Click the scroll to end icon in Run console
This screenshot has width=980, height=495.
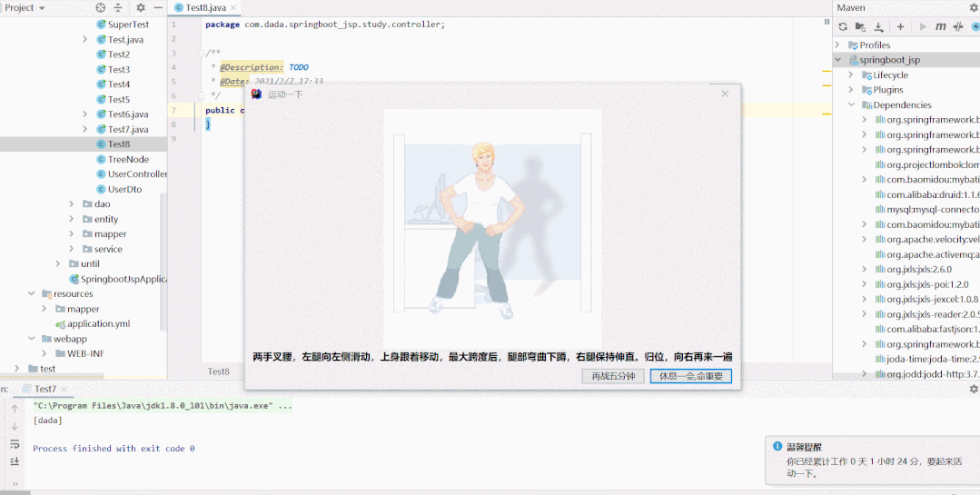click(x=15, y=462)
